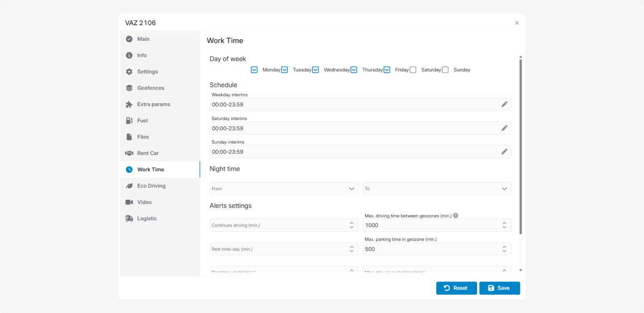Tick the Sunday checkbox
This screenshot has height=313, width=644.
click(x=445, y=70)
